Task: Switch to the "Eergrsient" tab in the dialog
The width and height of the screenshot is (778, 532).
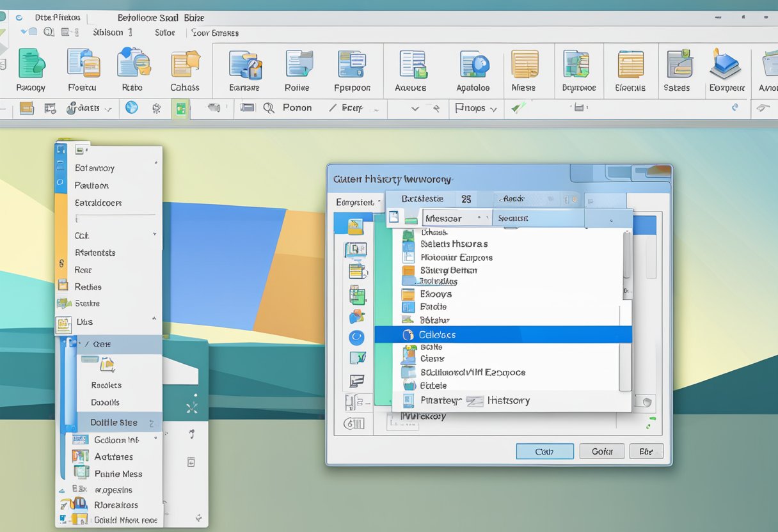Action: point(357,201)
